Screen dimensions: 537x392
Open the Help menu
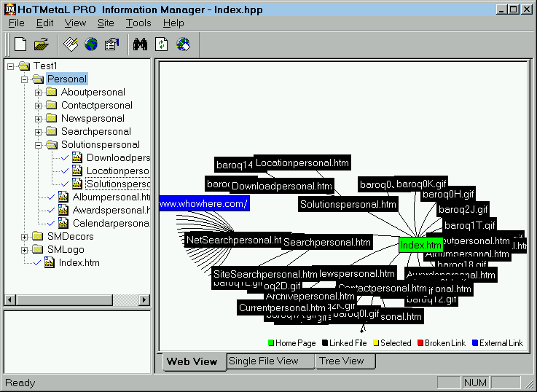[x=173, y=23]
